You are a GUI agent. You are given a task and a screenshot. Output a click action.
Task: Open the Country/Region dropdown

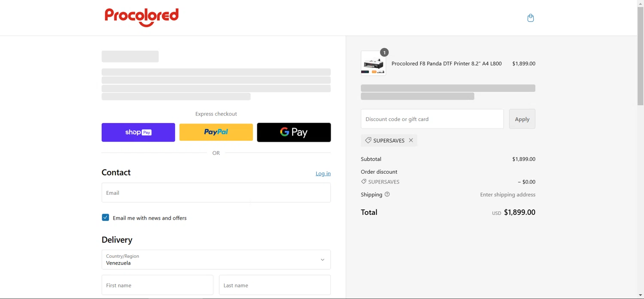(x=216, y=260)
